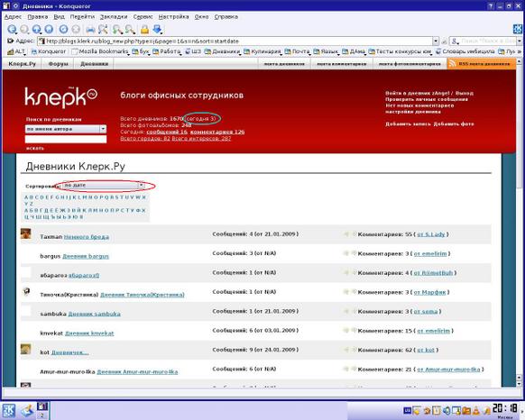
Task: Reload the page with the refresh icon
Action: tap(64, 30)
